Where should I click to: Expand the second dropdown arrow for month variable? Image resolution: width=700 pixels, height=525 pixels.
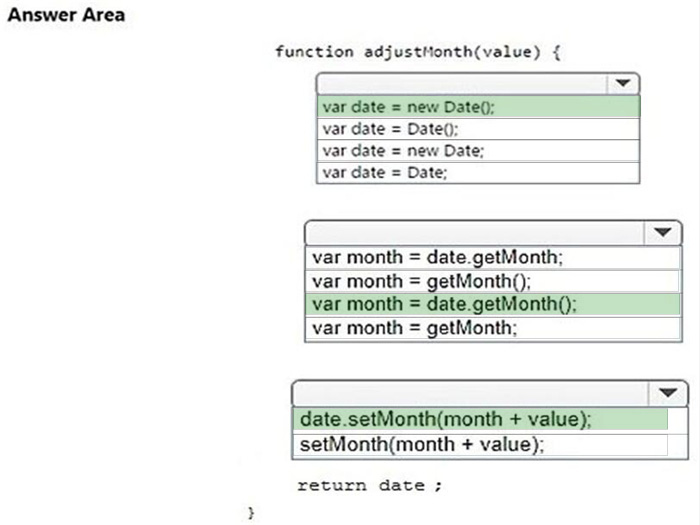coord(662,233)
